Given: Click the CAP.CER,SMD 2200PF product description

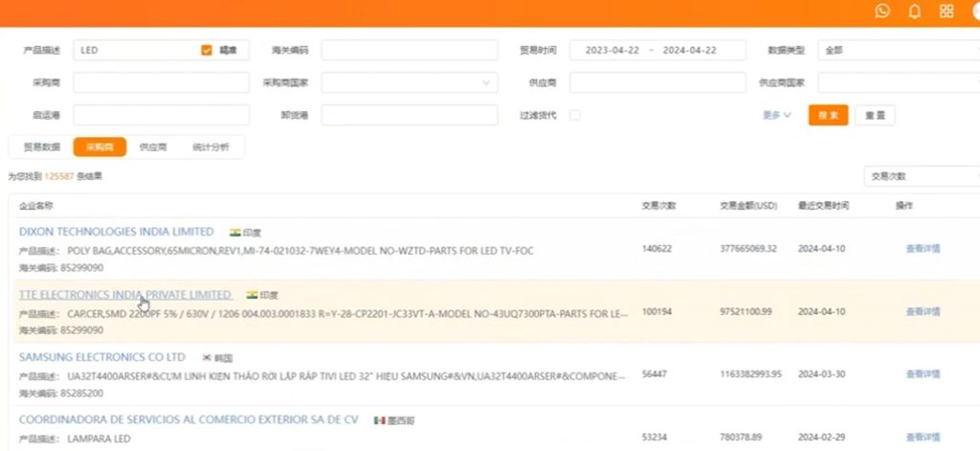Looking at the screenshot, I should (x=347, y=313).
